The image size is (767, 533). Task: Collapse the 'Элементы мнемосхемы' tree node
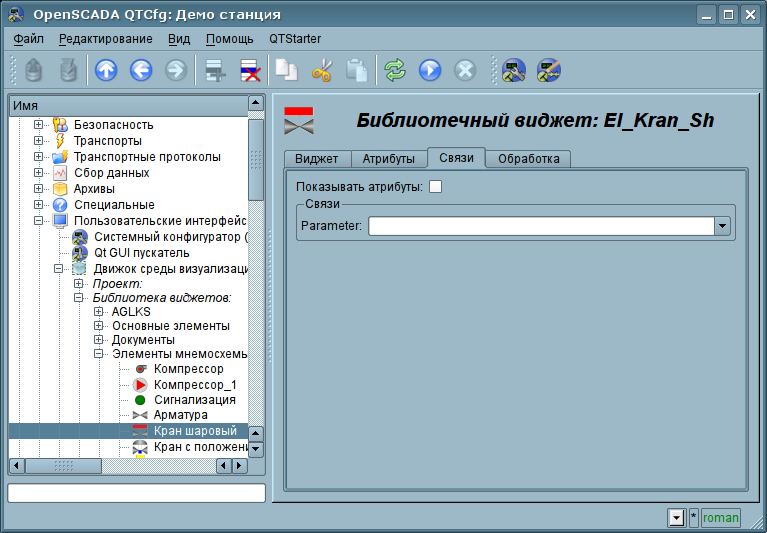pos(99,354)
